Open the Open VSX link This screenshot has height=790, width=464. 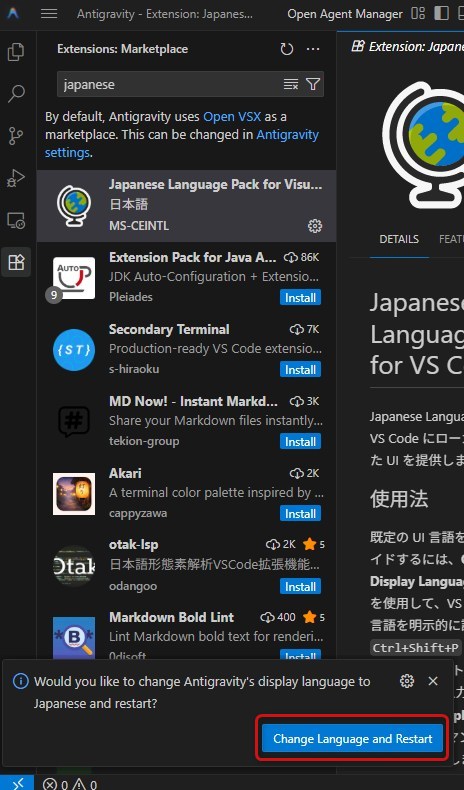[232, 117]
